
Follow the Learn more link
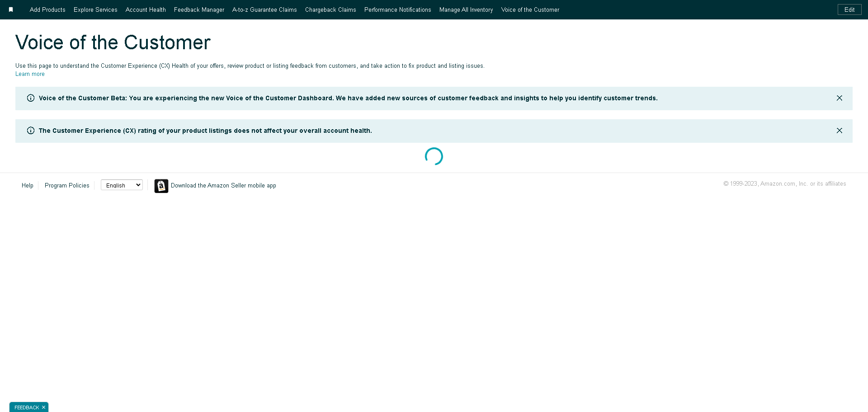[30, 74]
